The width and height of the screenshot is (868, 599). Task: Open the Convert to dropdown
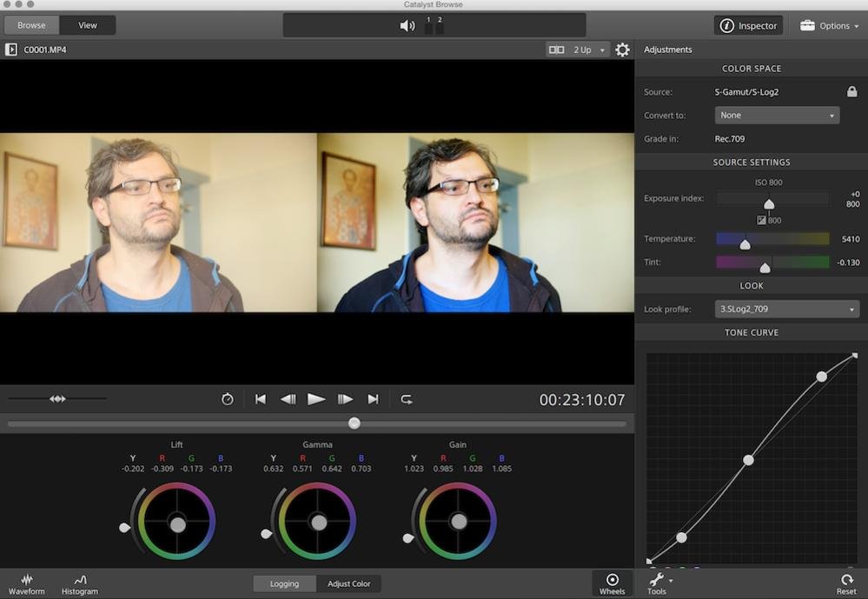[x=776, y=115]
